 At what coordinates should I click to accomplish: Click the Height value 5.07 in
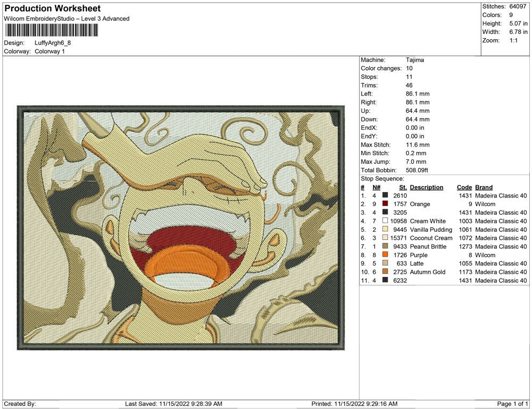(518, 24)
